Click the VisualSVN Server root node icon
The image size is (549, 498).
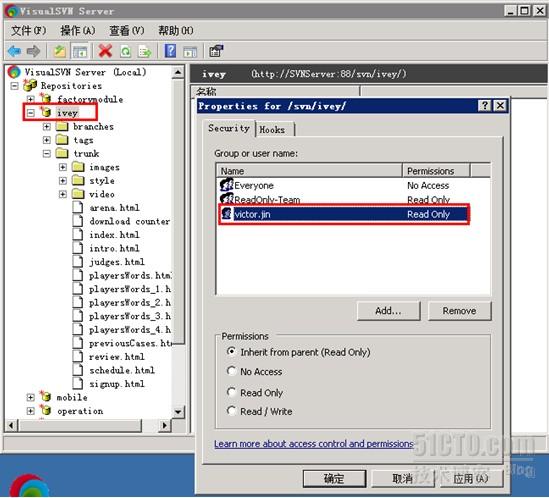(14, 72)
